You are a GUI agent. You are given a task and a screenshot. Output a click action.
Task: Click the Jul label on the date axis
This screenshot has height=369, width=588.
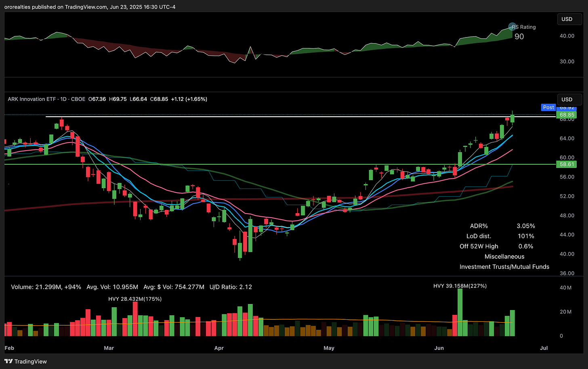pyautogui.click(x=544, y=348)
